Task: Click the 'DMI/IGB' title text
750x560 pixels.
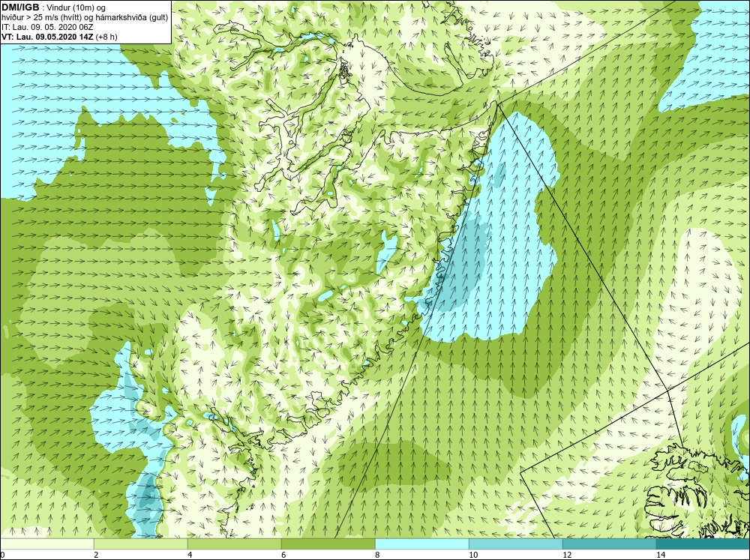Action: 20,7
